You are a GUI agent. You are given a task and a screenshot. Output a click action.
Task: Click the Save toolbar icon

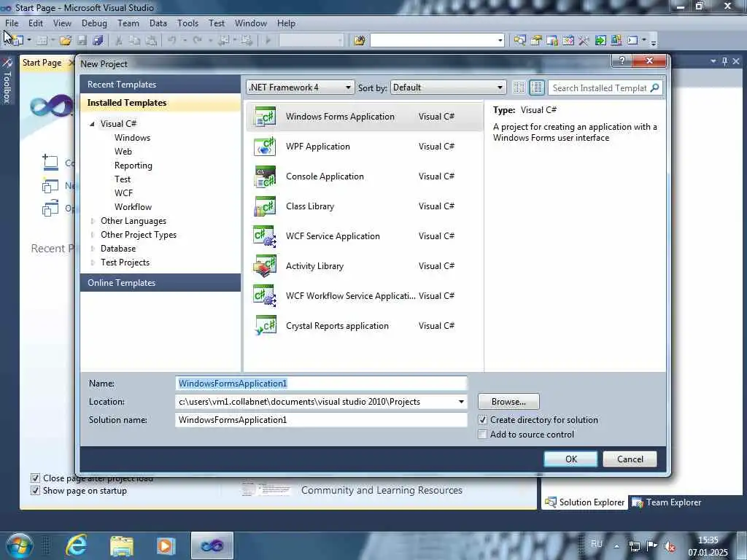click(82, 41)
